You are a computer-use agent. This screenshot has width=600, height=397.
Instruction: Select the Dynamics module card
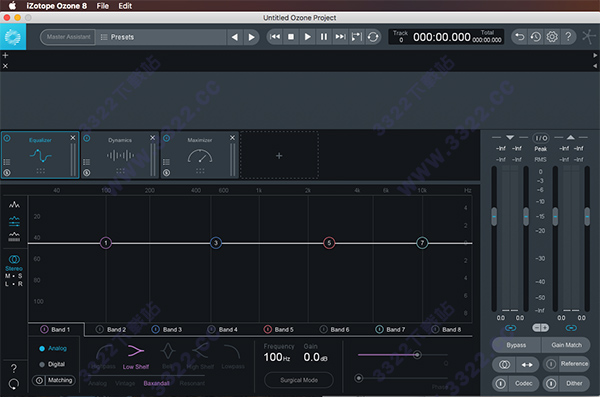point(120,155)
